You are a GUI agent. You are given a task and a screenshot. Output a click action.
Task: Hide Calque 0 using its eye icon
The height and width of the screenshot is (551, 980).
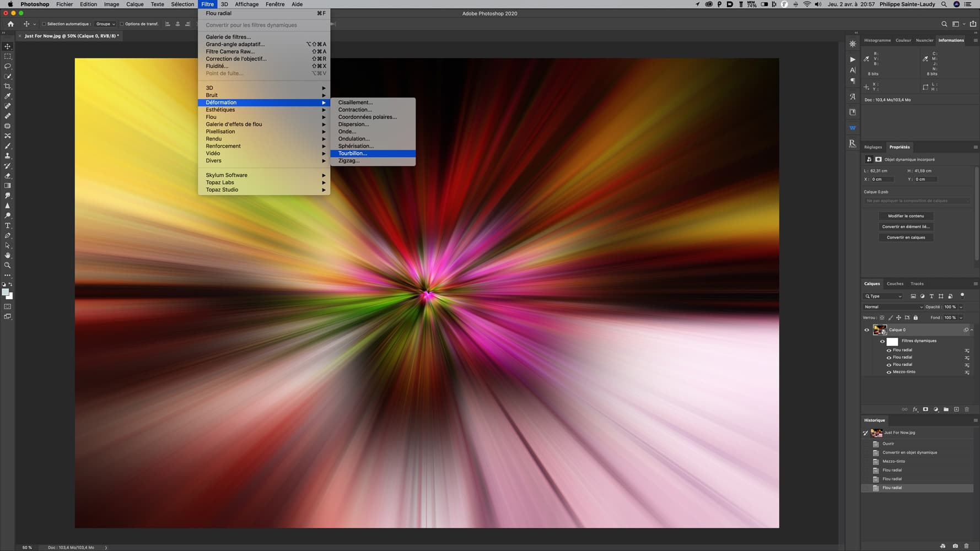pos(866,330)
